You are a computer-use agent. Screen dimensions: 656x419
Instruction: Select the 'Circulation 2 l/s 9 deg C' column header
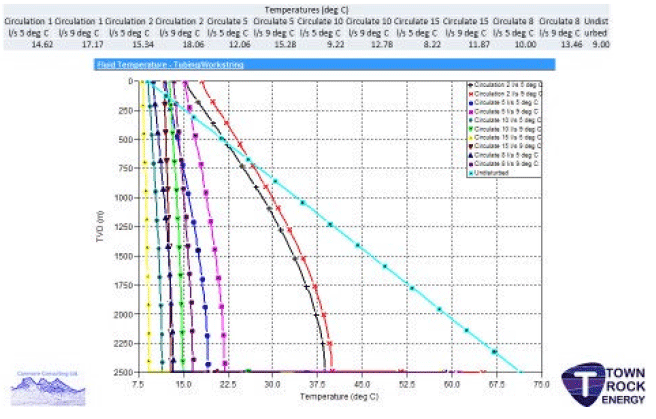tap(179, 27)
